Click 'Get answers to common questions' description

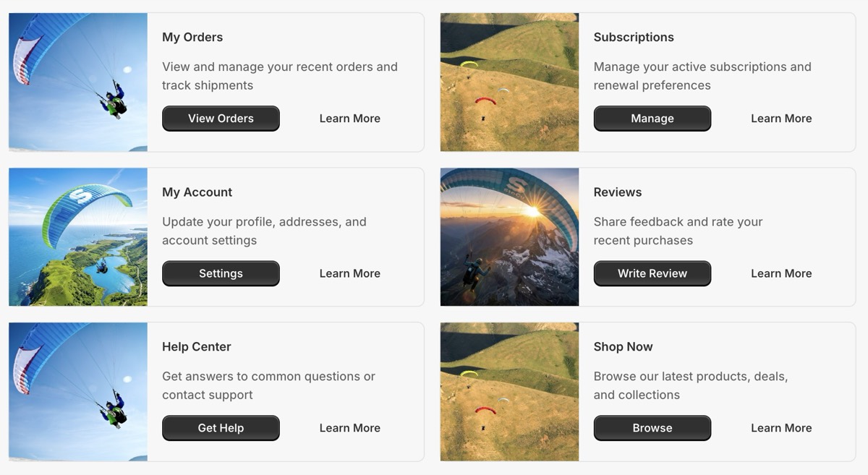[x=268, y=385]
